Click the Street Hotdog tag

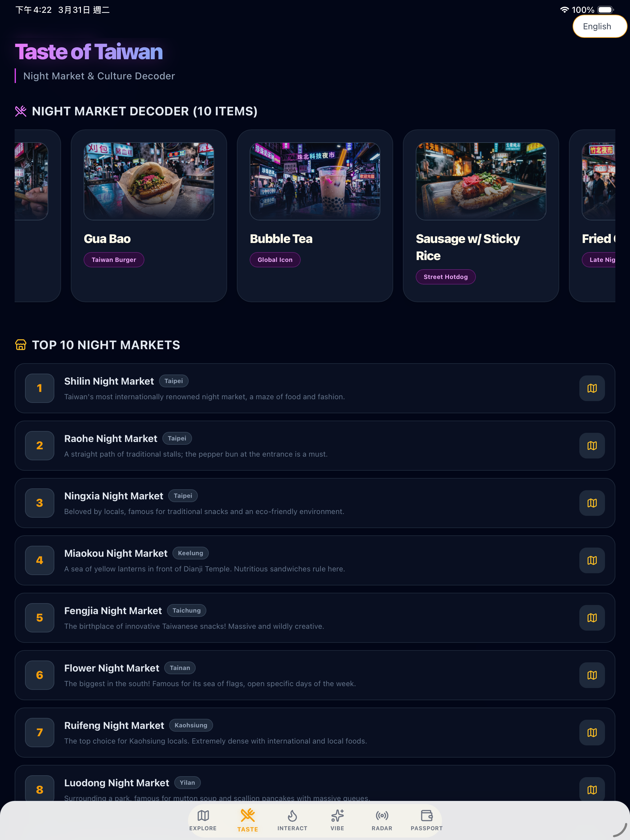click(445, 277)
